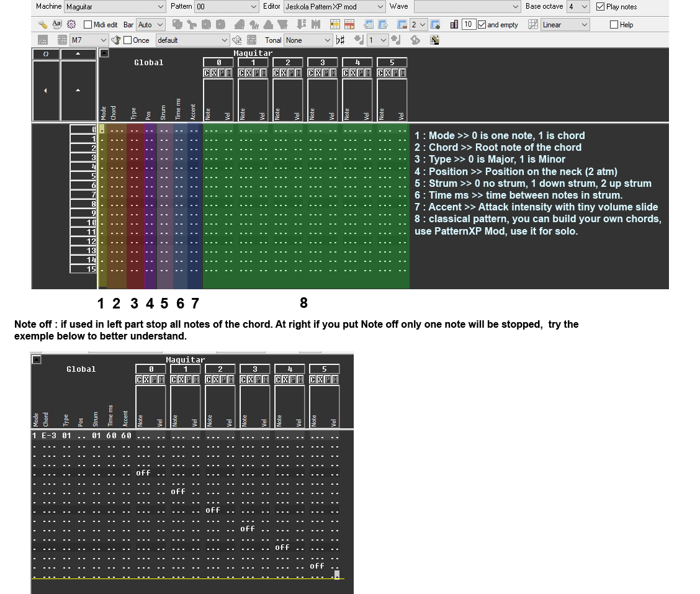Open the font 'Aa' settings icon

click(56, 25)
